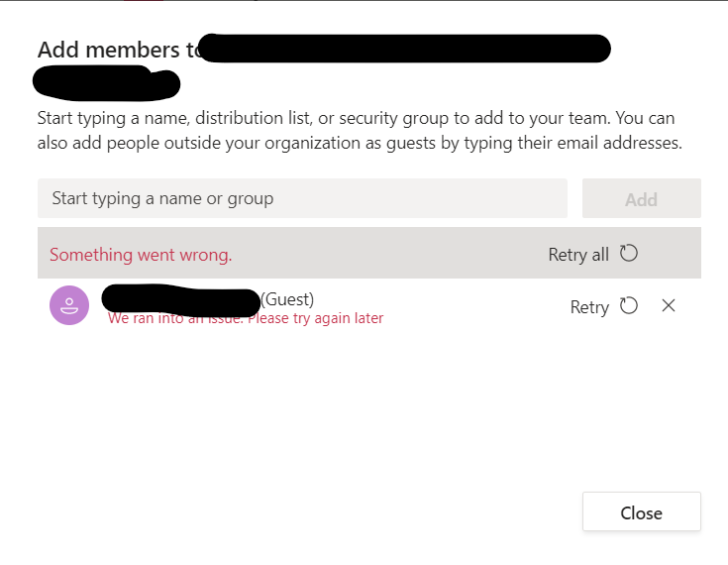Viewport: 728px width, 565px height.
Task: Click the guest row's retry arrow icon
Action: [x=629, y=306]
